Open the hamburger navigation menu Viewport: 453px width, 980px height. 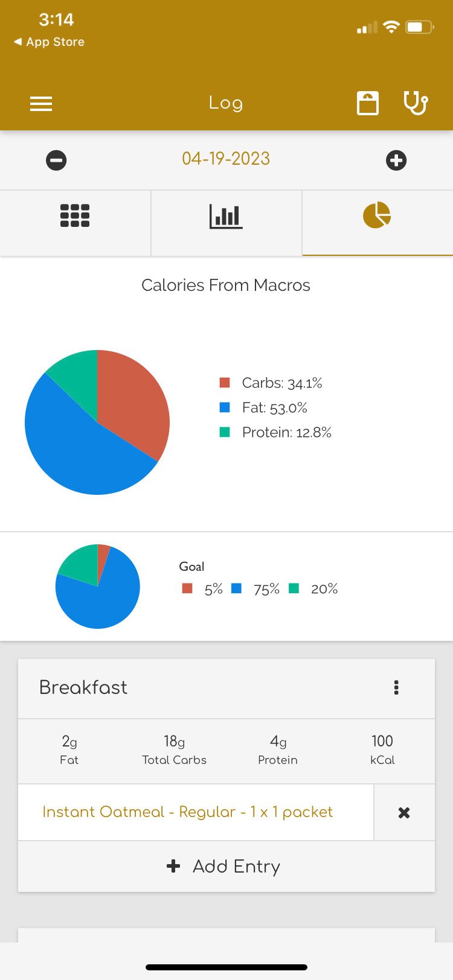point(41,104)
